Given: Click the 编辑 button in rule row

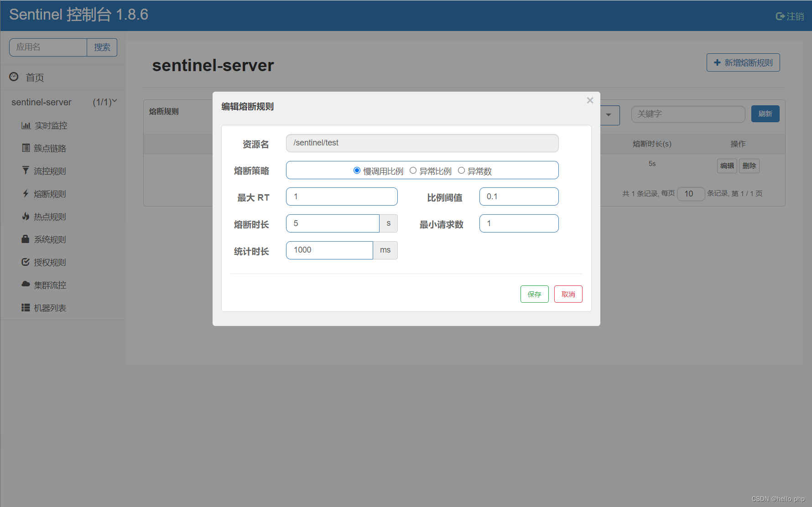Looking at the screenshot, I should pyautogui.click(x=727, y=166).
